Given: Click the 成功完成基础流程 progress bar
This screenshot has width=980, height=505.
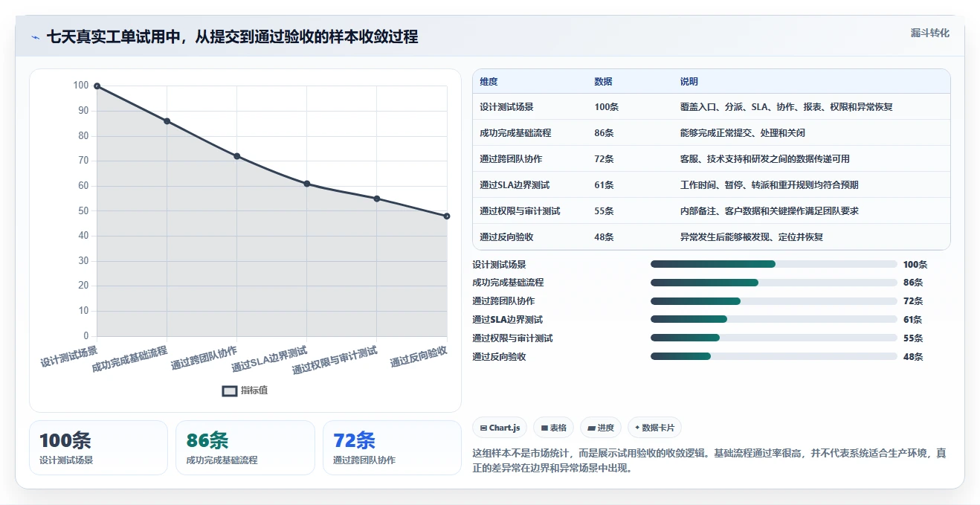Looking at the screenshot, I should pyautogui.click(x=774, y=283).
